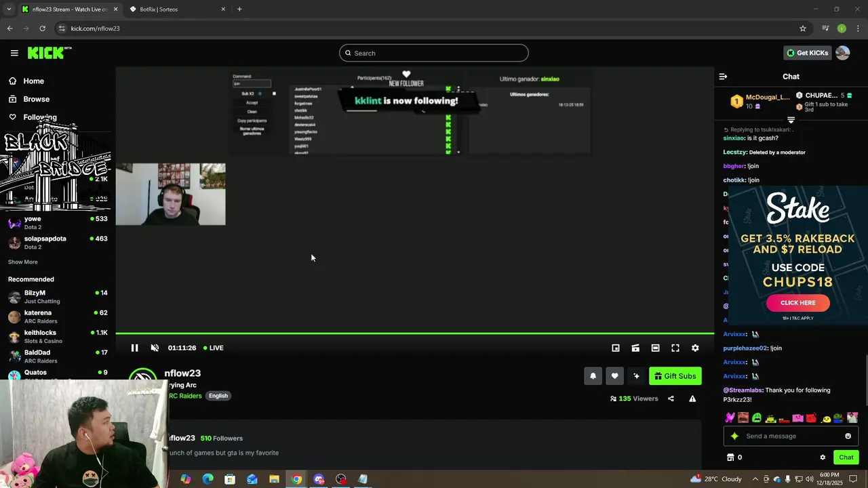Open chat settings gear icon
Image resolution: width=868 pixels, height=488 pixels.
coord(823,457)
